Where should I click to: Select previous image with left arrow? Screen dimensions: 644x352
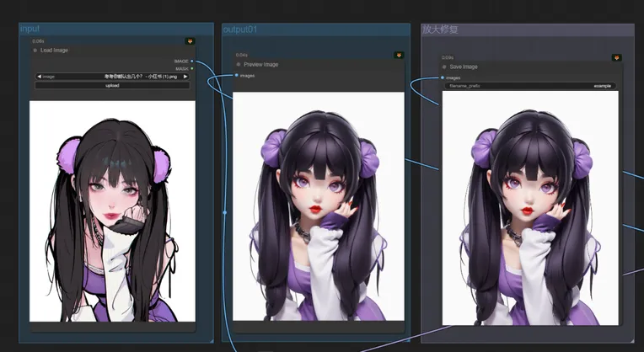pos(39,77)
